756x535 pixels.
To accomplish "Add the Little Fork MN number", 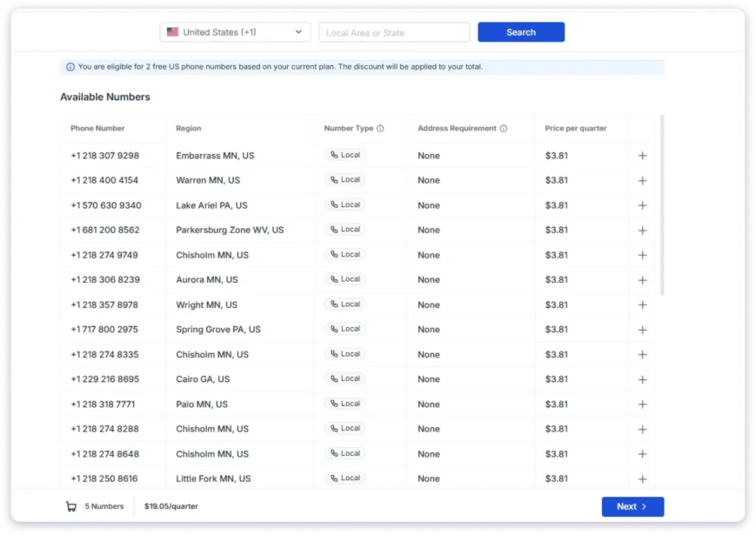I will 642,479.
